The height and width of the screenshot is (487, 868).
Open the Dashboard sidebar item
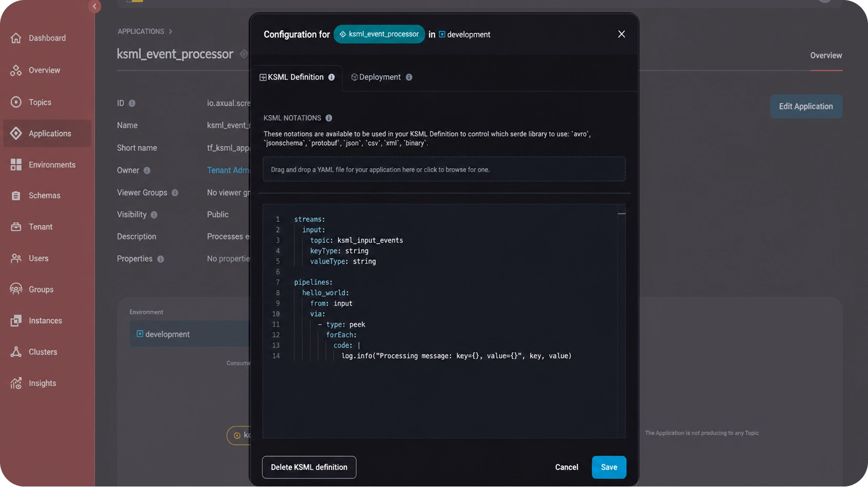(x=47, y=38)
